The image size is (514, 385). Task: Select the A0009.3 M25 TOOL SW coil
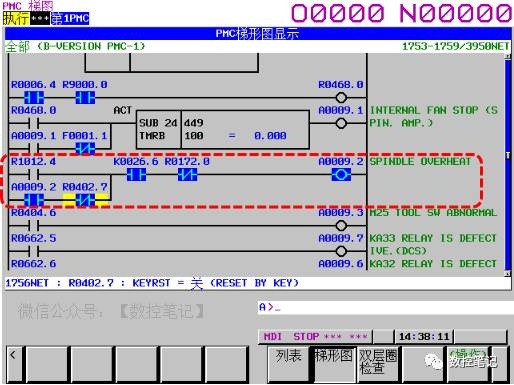[x=341, y=226]
